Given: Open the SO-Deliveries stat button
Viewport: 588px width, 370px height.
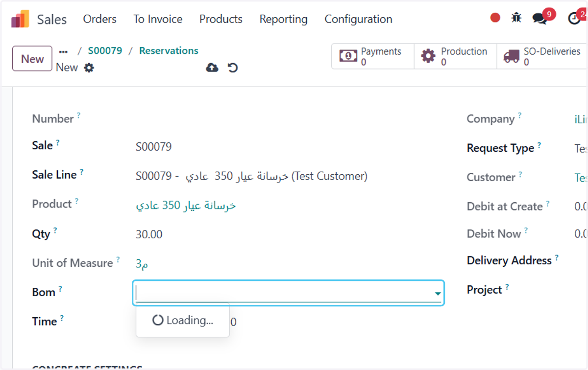Looking at the screenshot, I should tap(542, 56).
